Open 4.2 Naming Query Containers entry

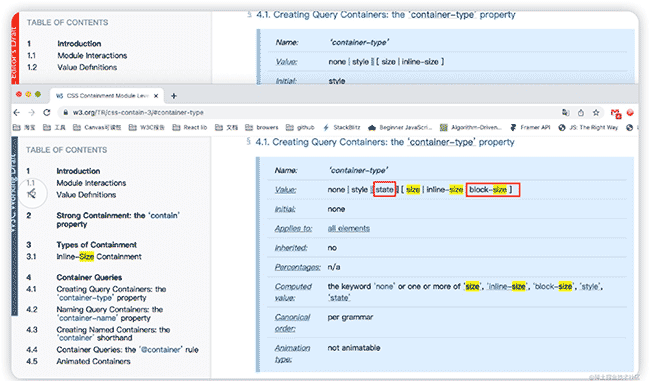(x=109, y=313)
